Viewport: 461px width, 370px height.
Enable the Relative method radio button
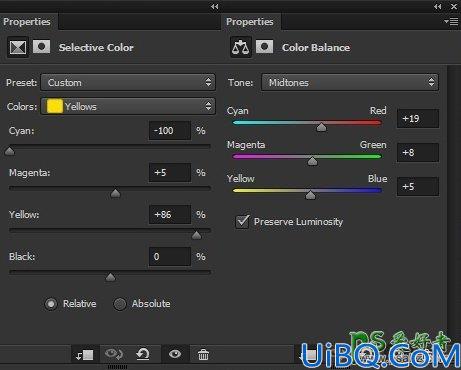point(51,304)
